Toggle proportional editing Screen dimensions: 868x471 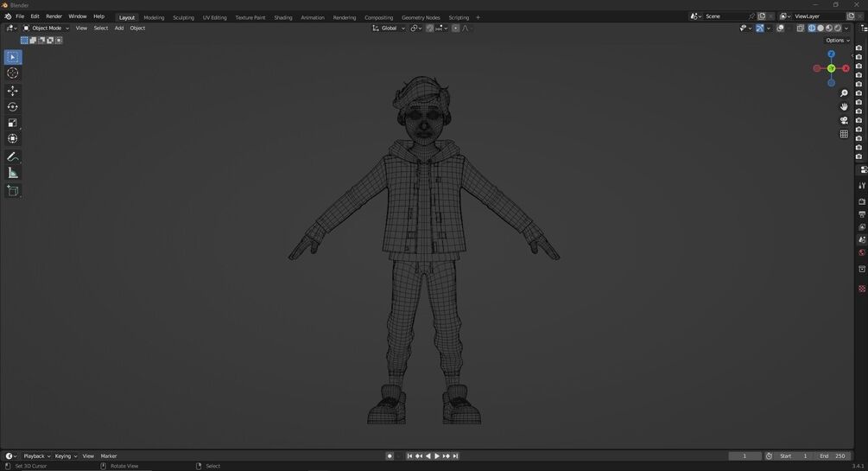tap(455, 29)
